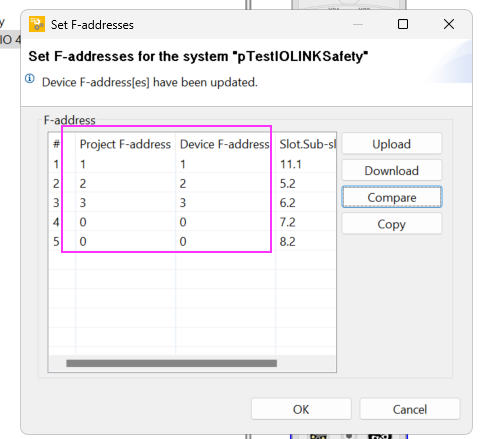Click the Compare button
The image size is (490, 439).
(x=392, y=197)
